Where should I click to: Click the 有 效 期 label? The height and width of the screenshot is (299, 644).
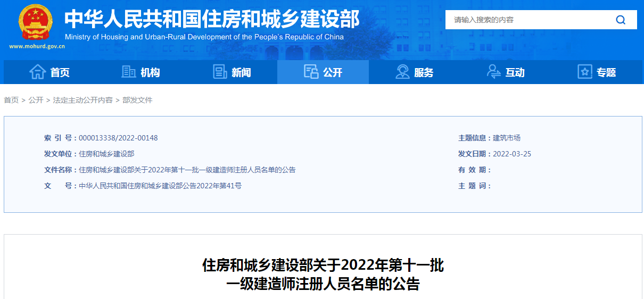(475, 170)
